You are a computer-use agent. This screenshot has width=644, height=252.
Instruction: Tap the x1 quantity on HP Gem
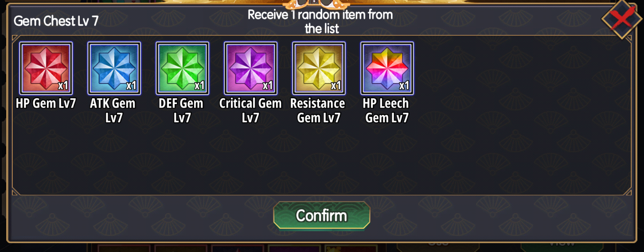pos(63,85)
